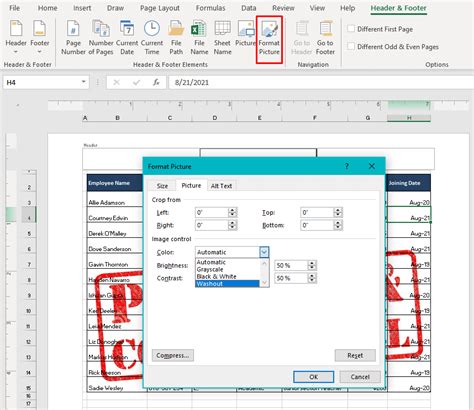Open the Data ribbon tab
474x410 pixels.
(249, 8)
